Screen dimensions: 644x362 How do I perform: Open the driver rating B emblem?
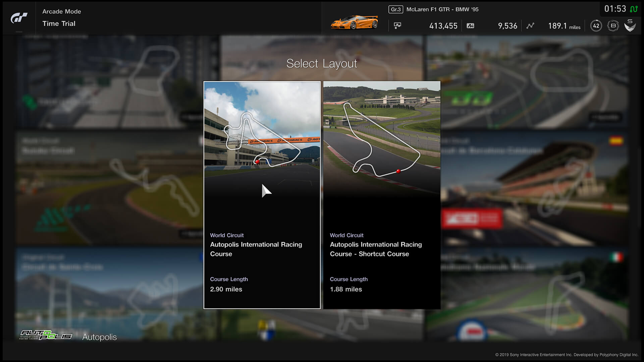(613, 25)
